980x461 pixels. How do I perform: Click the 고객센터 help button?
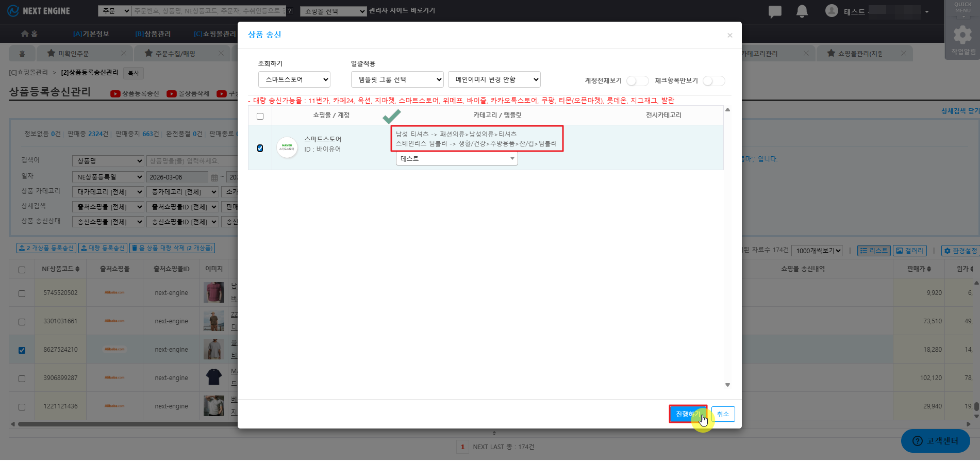[935, 441]
